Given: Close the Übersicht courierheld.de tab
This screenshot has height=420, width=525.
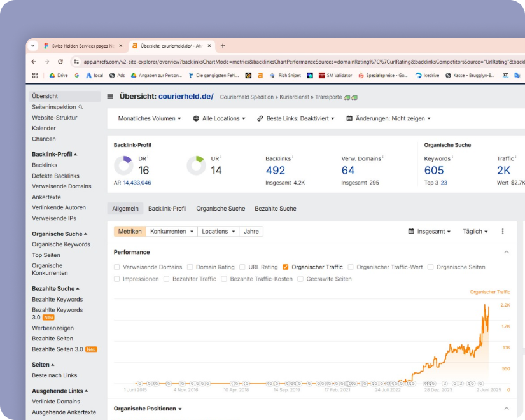Looking at the screenshot, I should click(209, 46).
